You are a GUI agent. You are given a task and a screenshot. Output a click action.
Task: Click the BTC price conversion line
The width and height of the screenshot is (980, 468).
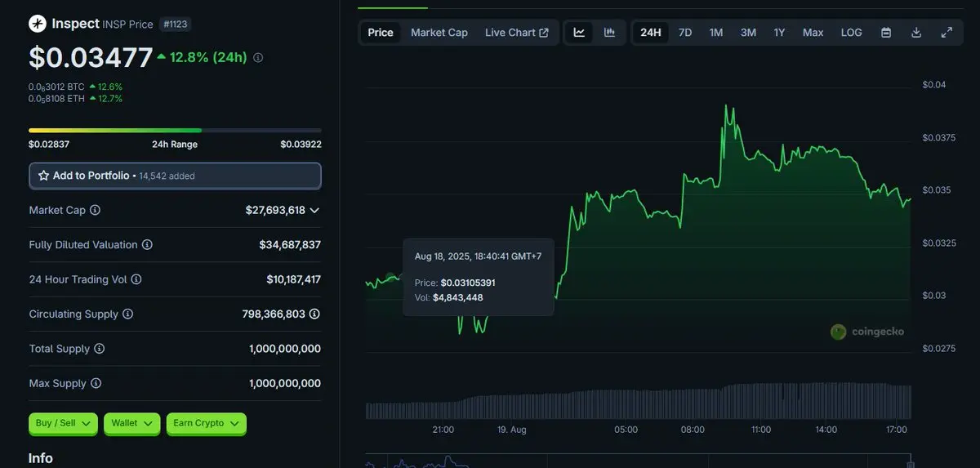pos(75,87)
